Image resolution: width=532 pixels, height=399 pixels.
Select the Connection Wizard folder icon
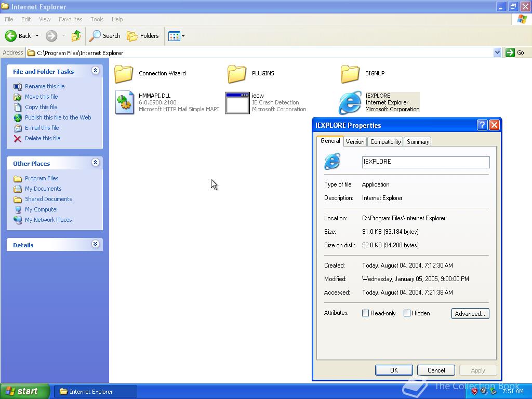[x=124, y=74]
